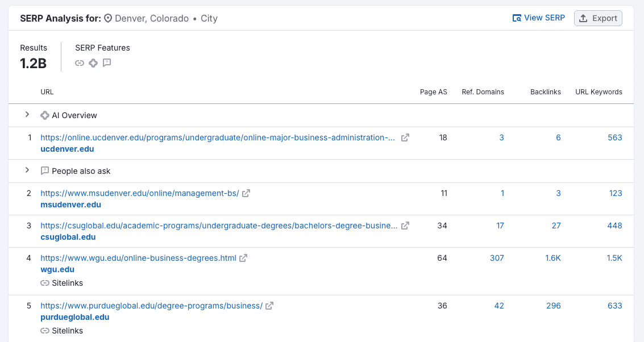Viewport: 644px width, 342px height.
Task: Click the 563 URL Keywords link for ucdenver.edu
Action: (x=615, y=137)
